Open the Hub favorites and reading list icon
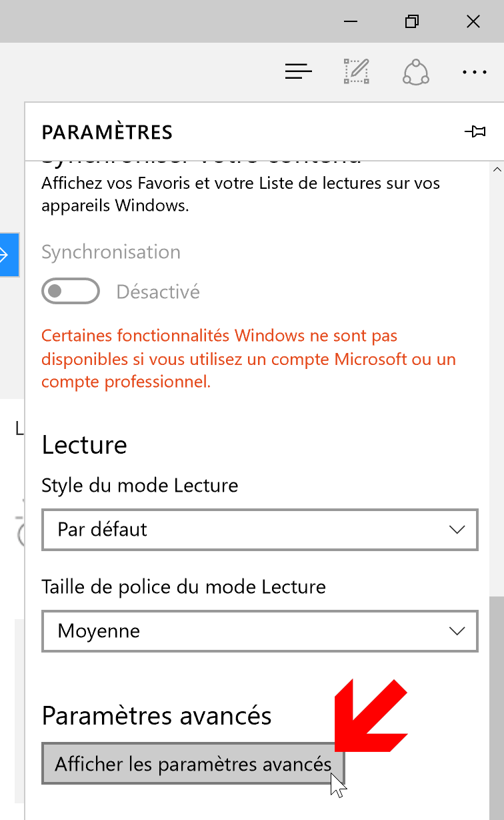 [299, 71]
